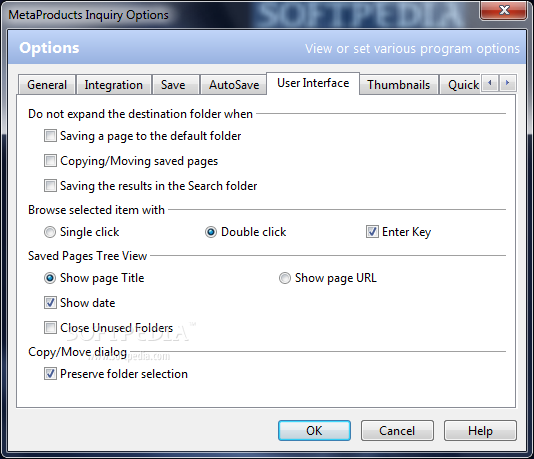Click the 'Saved Pages Tree View' group label
This screenshot has width=534, height=459.
coord(88,256)
